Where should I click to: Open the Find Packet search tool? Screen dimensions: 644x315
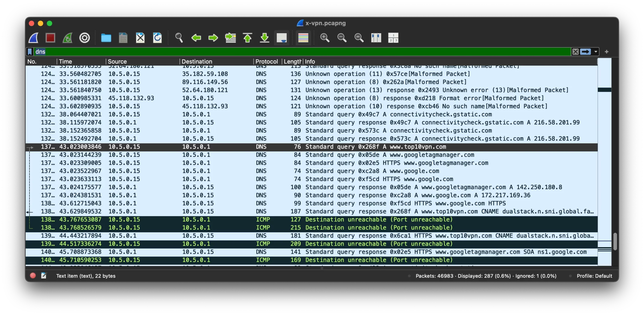tap(179, 38)
